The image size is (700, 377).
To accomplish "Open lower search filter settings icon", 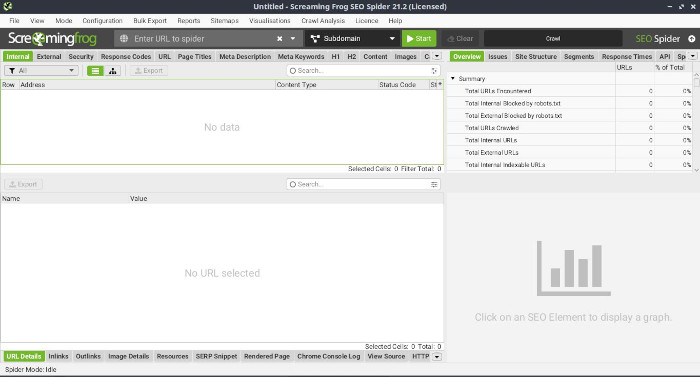I will tap(434, 184).
